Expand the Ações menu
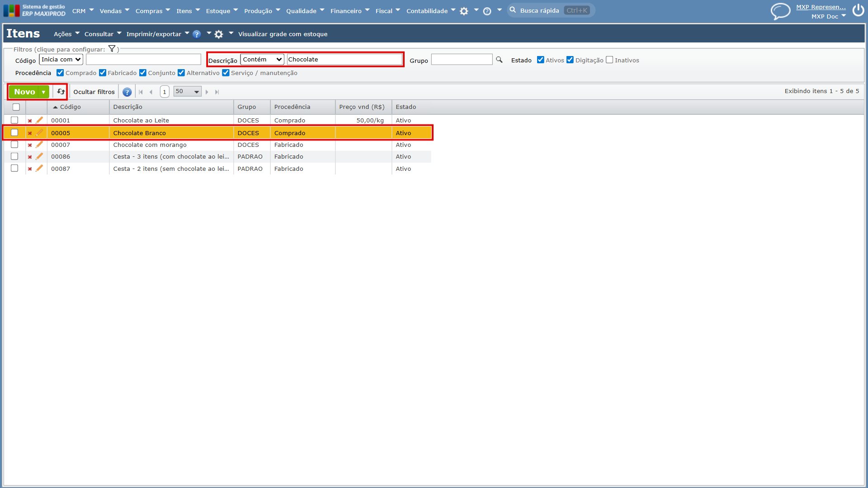The height and width of the screenshot is (488, 868). [66, 34]
